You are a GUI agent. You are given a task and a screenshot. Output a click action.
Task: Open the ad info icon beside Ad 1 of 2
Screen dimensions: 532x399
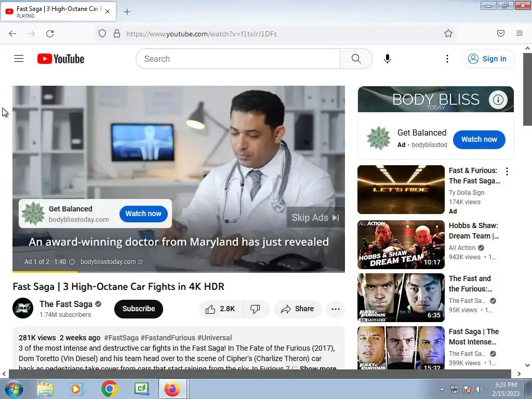click(x=72, y=262)
